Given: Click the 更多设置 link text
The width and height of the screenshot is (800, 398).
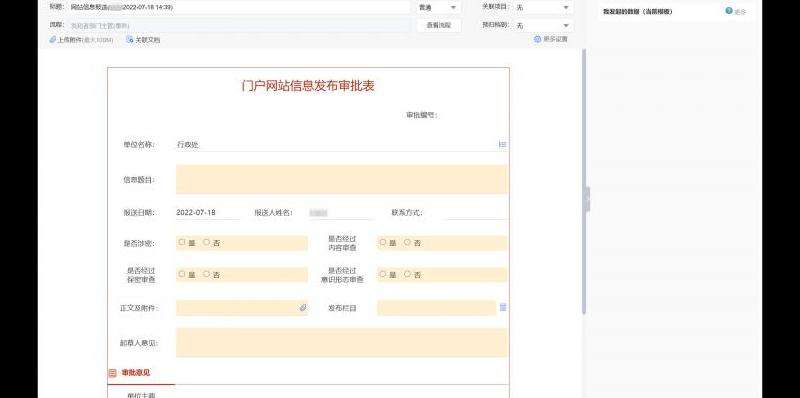Looking at the screenshot, I should point(555,39).
